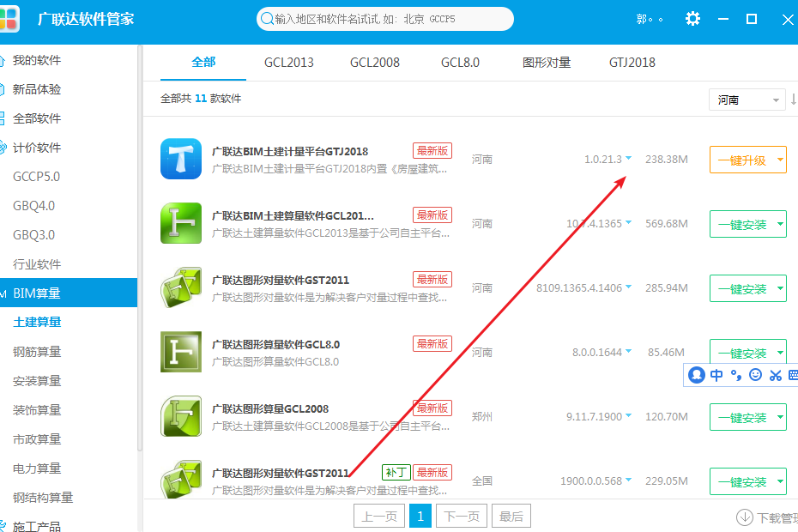Click the 广联达软件管家 colorful logo

point(9,19)
